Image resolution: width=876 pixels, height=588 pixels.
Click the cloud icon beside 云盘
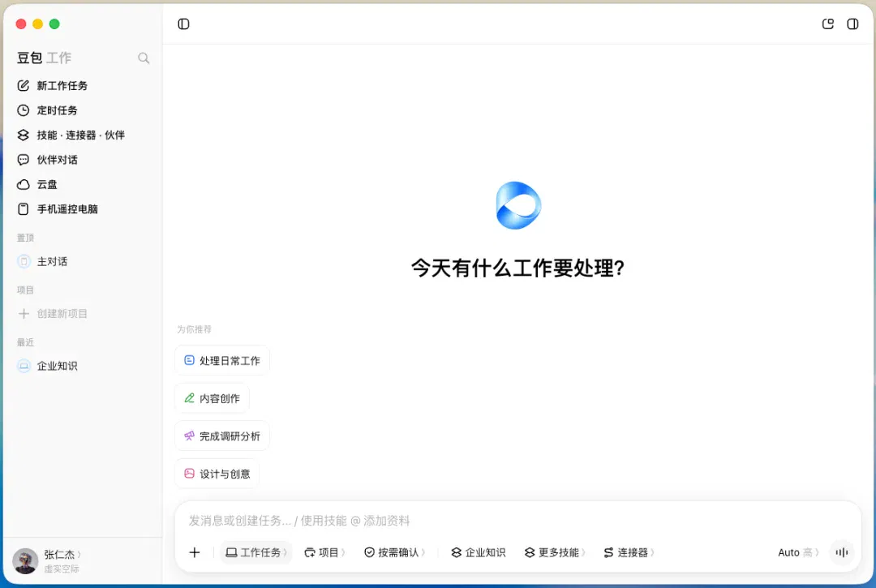(23, 184)
